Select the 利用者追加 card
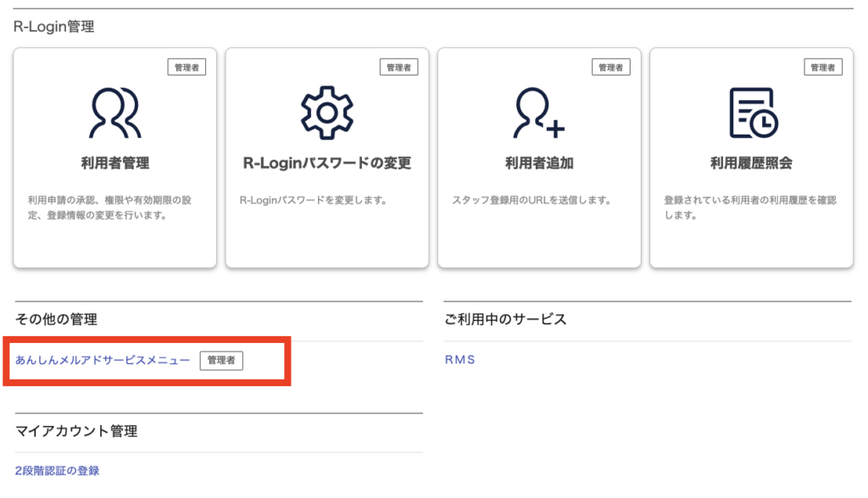The width and height of the screenshot is (868, 498). [x=540, y=157]
